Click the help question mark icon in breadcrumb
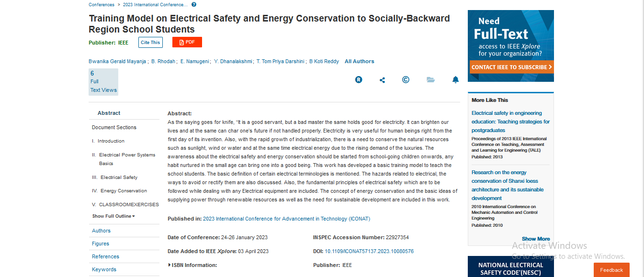 (194, 5)
